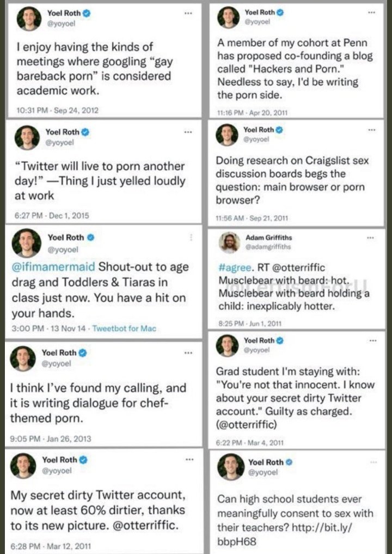Open the more menu on the Craigslist research tweet
This screenshot has height=554, width=392.
[371, 130]
